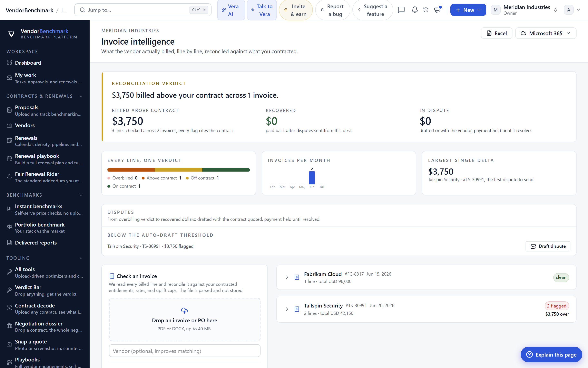Open Delivered reports in sidebar
The height and width of the screenshot is (368, 588).
pyautogui.click(x=45, y=243)
